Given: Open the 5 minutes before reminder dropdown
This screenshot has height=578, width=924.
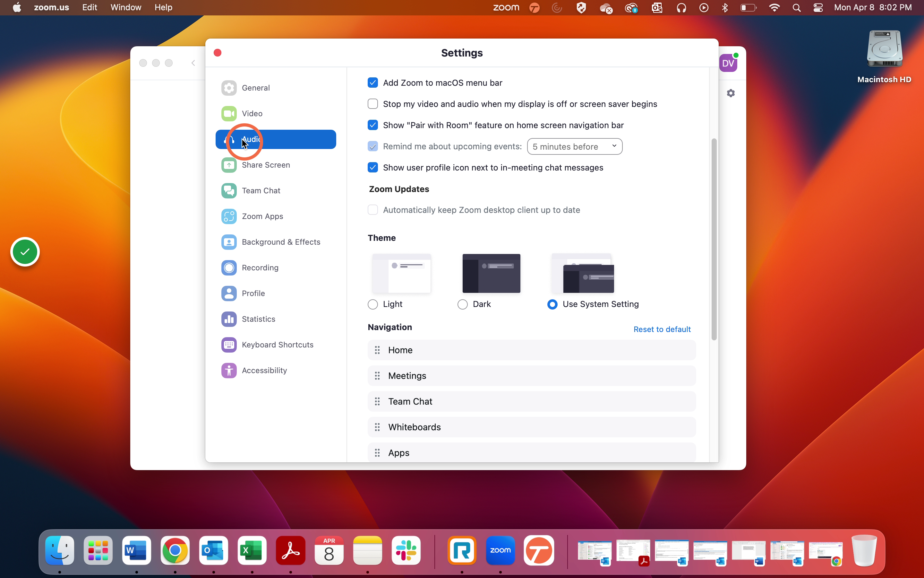Looking at the screenshot, I should [575, 146].
